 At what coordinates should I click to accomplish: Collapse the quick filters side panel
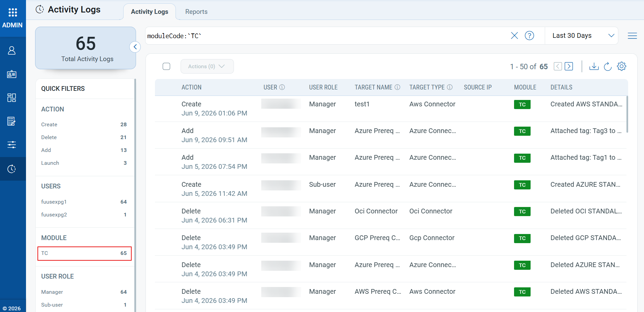click(x=135, y=47)
